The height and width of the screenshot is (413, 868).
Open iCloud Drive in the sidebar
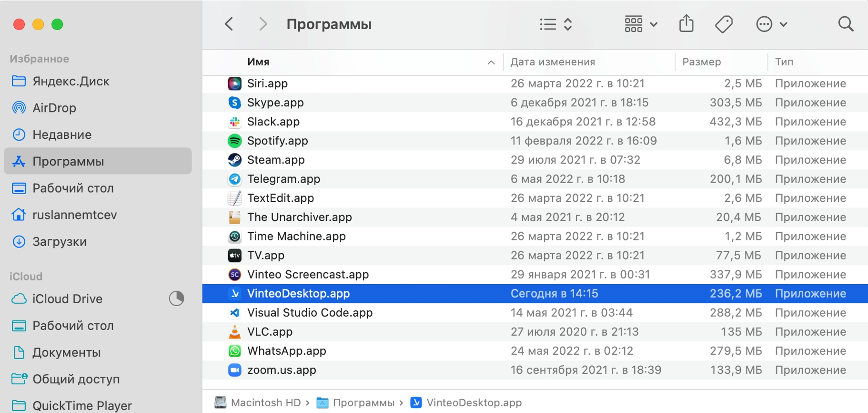pyautogui.click(x=98, y=299)
